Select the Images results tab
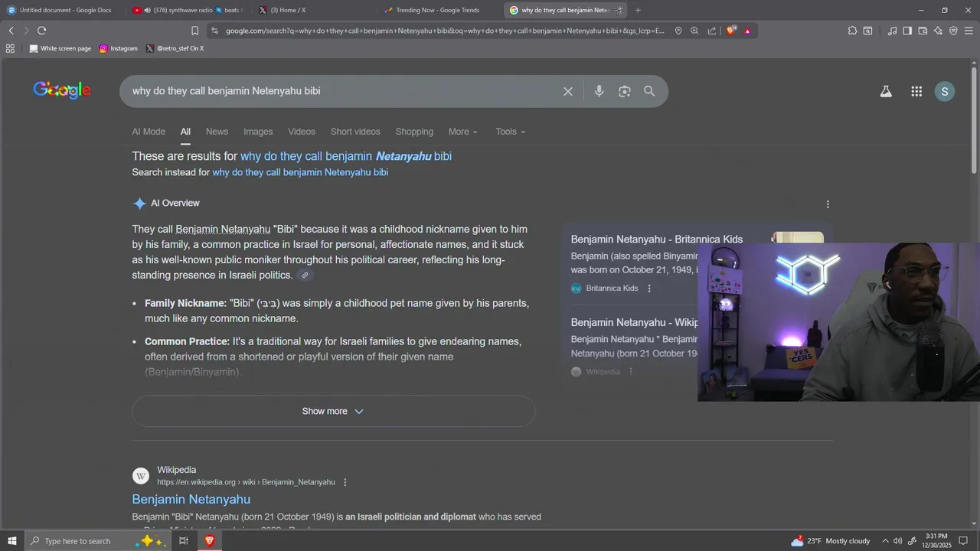Viewport: 980px width, 551px height. [258, 132]
